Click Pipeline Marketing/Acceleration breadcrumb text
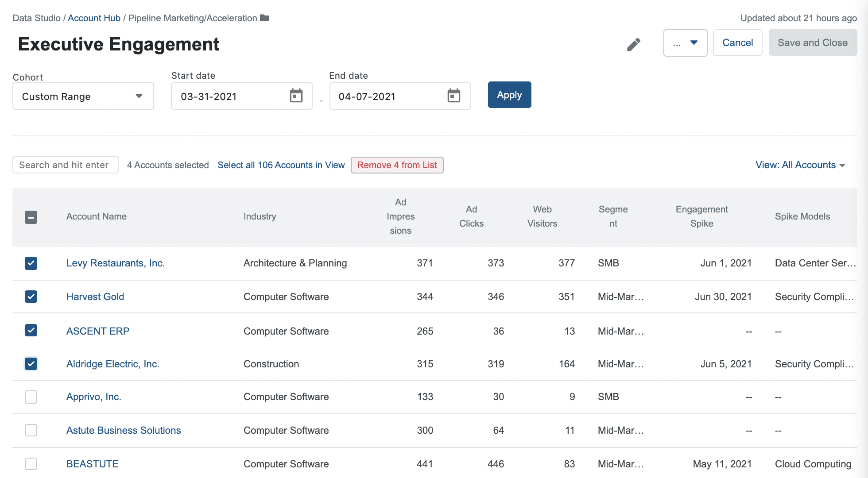Screen dimensions: 868x478 coord(193,18)
